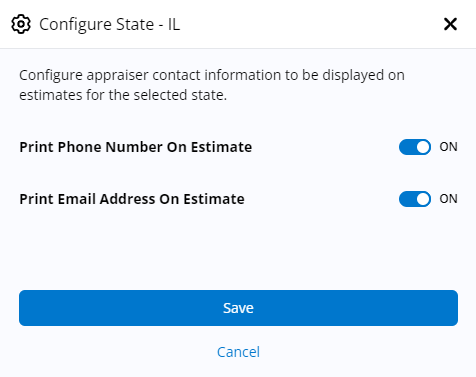
Task: Click the settings cog in the dialog header
Action: pyautogui.click(x=21, y=24)
